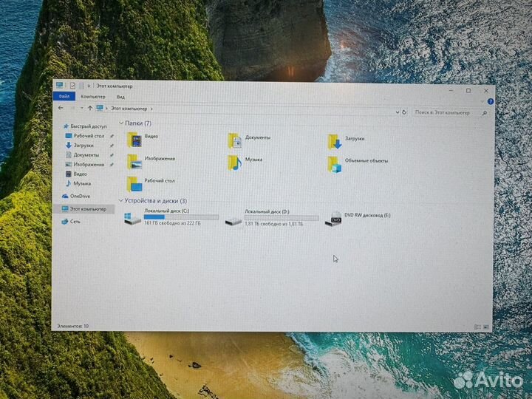The width and height of the screenshot is (532, 399).
Task: Click the D: drive usage bar
Action: point(282,218)
